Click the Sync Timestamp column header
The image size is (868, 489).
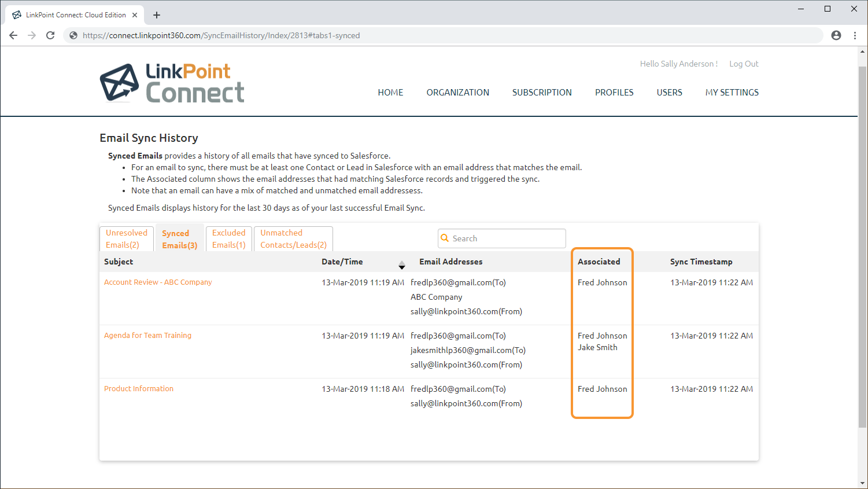(x=701, y=262)
